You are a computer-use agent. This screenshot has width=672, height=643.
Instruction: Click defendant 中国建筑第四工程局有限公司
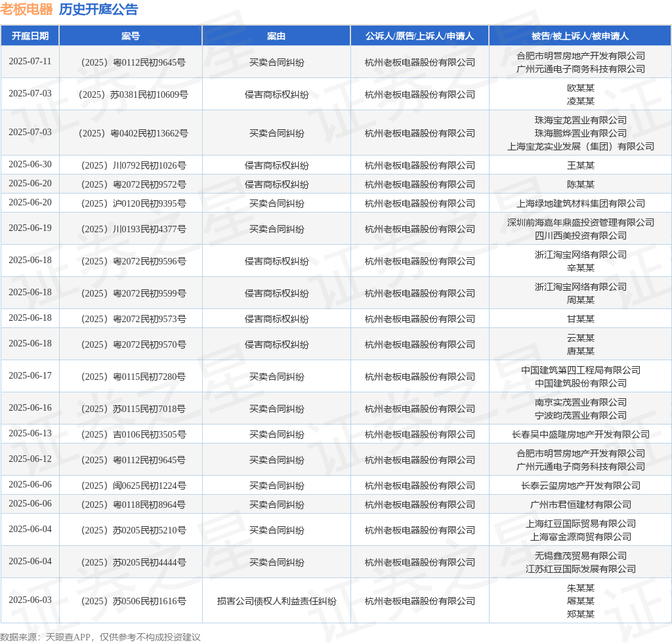(580, 371)
